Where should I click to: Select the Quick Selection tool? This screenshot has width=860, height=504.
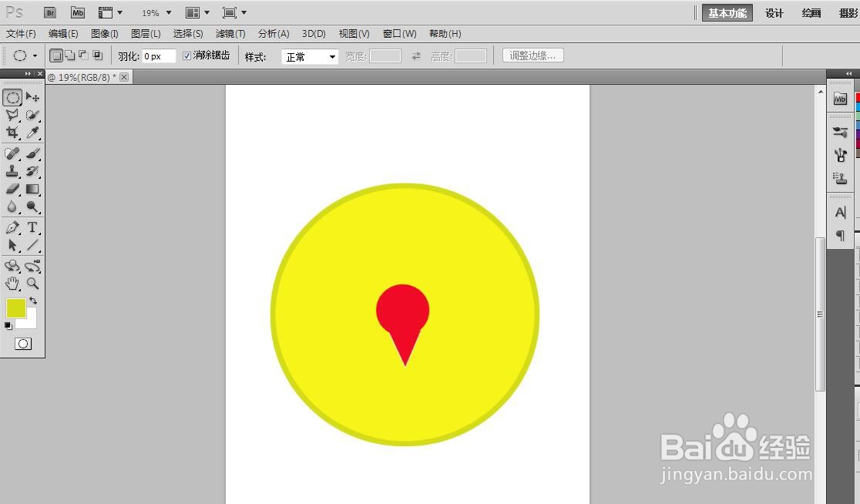coord(32,115)
